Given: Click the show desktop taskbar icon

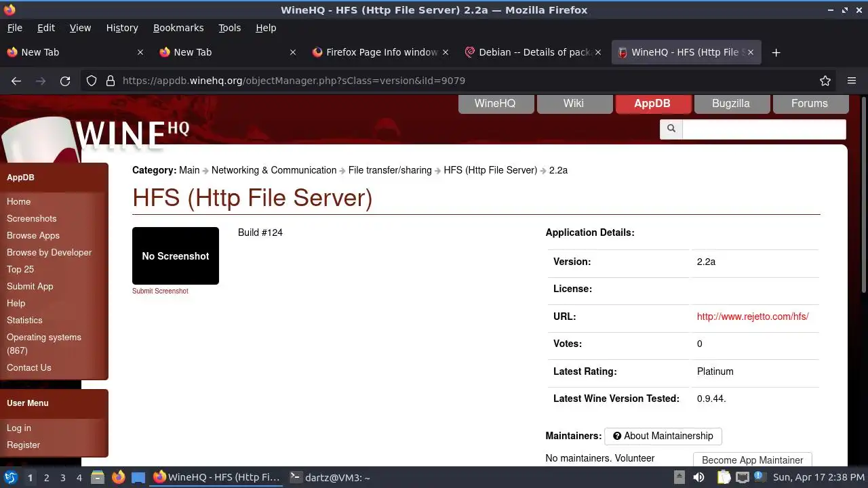Looking at the screenshot, I should (138, 477).
